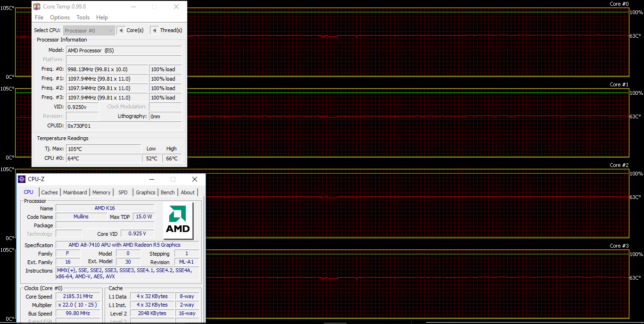
Task: Switch to the Graphics tab in CPU-Z
Action: click(x=146, y=192)
